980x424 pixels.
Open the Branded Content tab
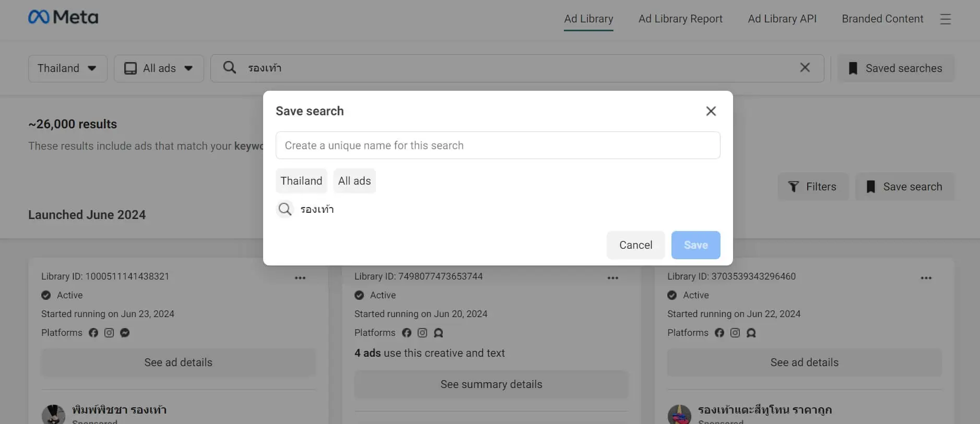click(882, 19)
